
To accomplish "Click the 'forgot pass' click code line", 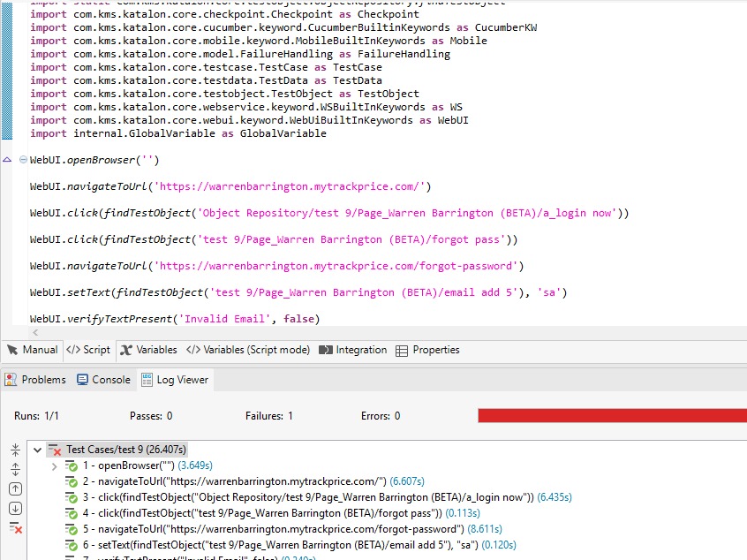I will tap(274, 239).
